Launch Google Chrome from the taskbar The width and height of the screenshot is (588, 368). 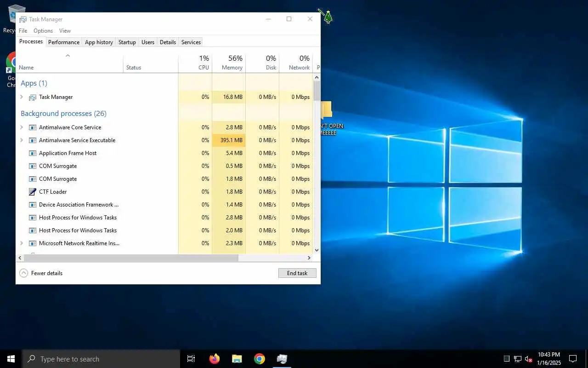(x=260, y=359)
